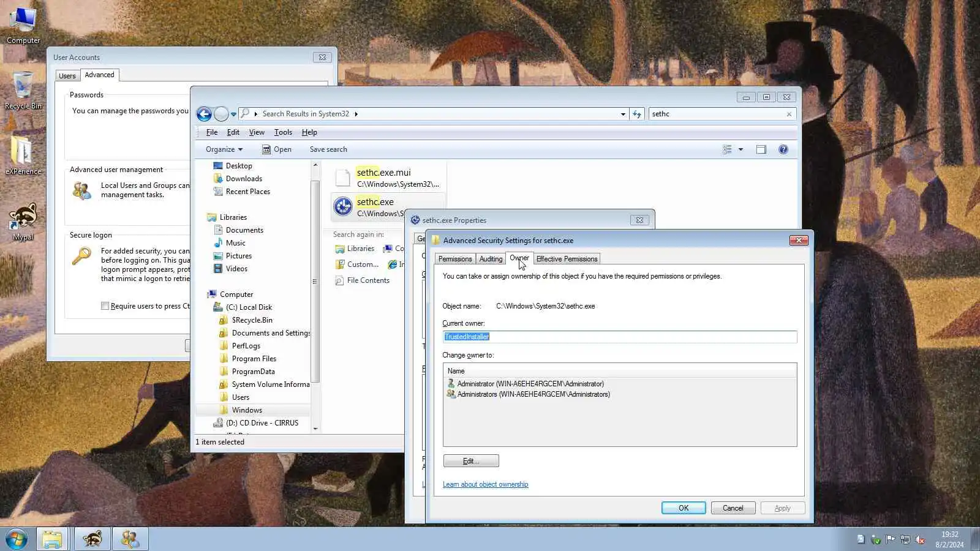980x551 pixels.
Task: Click the Name column header
Action: (x=620, y=371)
